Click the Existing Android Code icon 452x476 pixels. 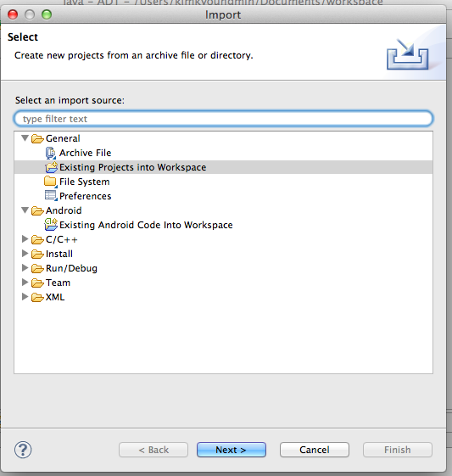point(51,225)
